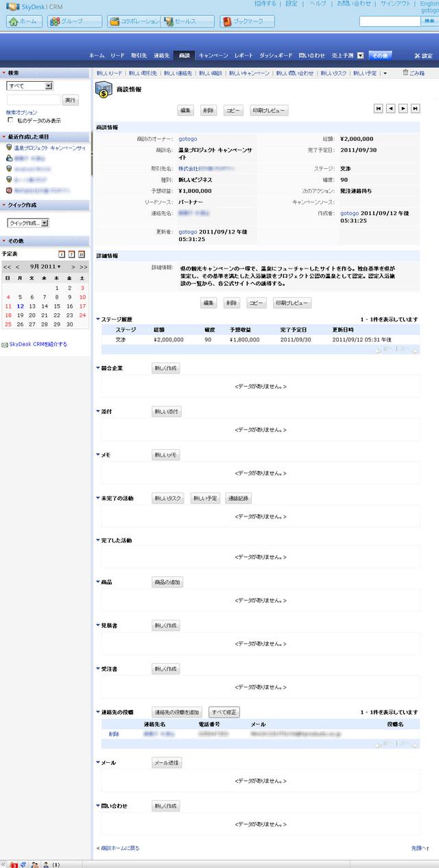
Task: Open 検索オプション link
Action: pos(21,112)
